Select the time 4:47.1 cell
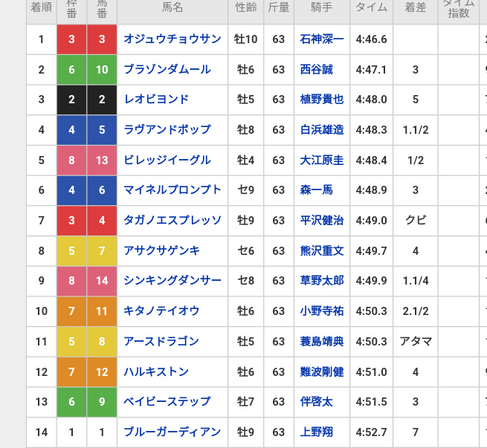 point(372,70)
